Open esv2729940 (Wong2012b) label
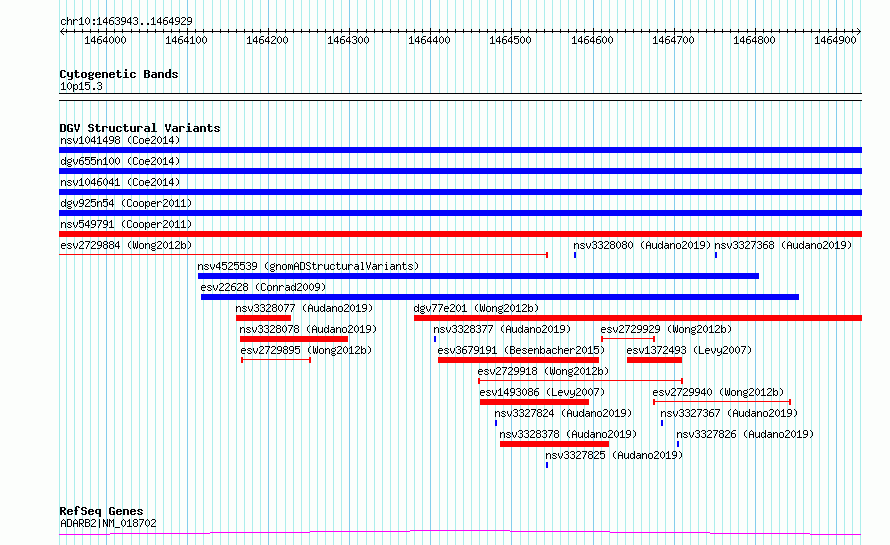 tap(718, 392)
